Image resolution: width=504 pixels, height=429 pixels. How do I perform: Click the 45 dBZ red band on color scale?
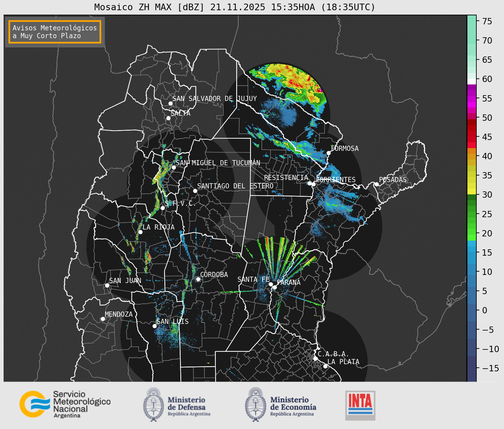[472, 139]
